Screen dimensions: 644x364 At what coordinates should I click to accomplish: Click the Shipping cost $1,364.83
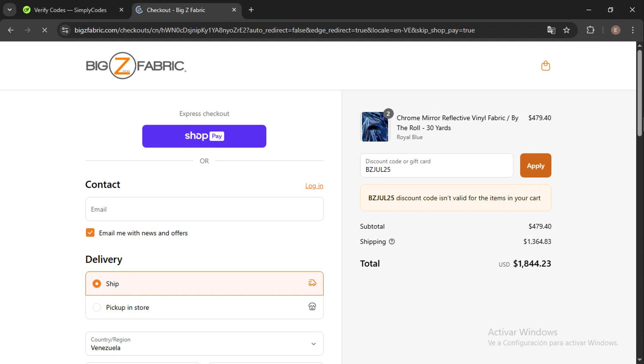point(537,242)
